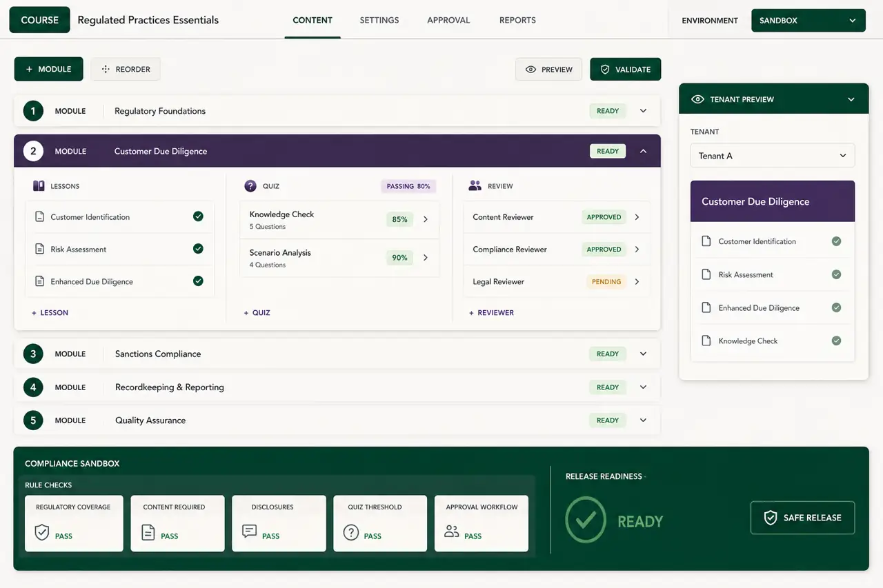Image resolution: width=883 pixels, height=588 pixels.
Task: Click the Lessons book icon
Action: tap(39, 186)
